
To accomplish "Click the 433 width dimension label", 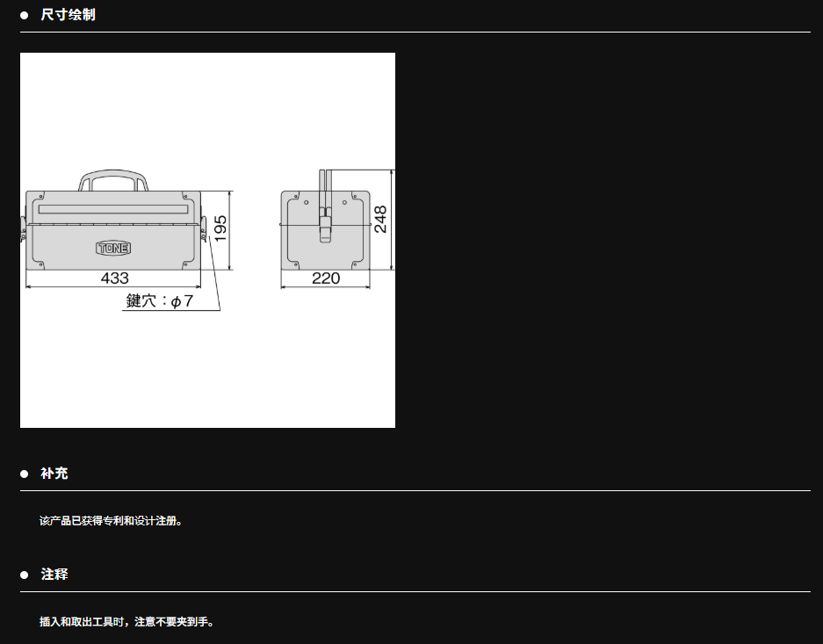I will click(114, 279).
